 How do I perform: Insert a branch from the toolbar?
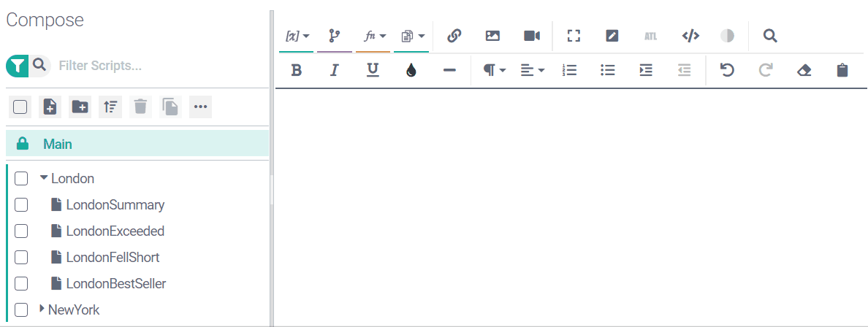point(335,36)
